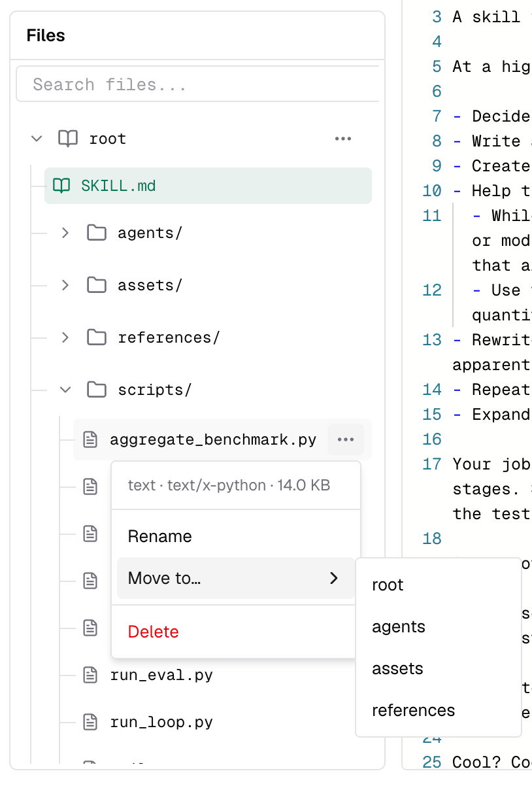Click the root book icon
The image size is (532, 786).
tap(67, 139)
